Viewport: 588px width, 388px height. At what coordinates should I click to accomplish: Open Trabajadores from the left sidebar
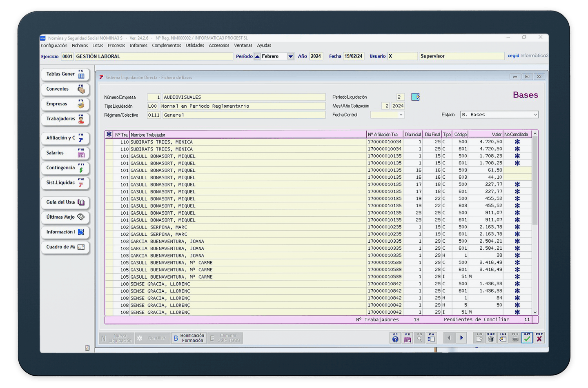[x=65, y=119]
